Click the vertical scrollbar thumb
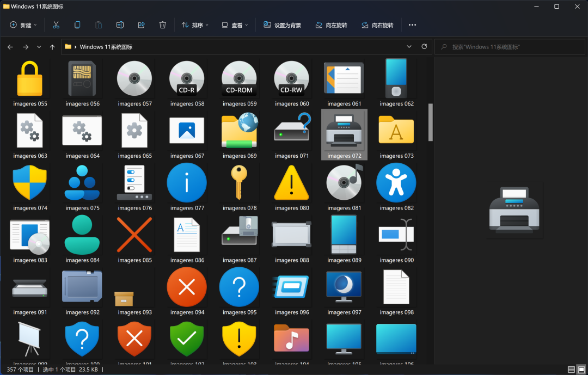Image resolution: width=588 pixels, height=375 pixels. click(431, 122)
